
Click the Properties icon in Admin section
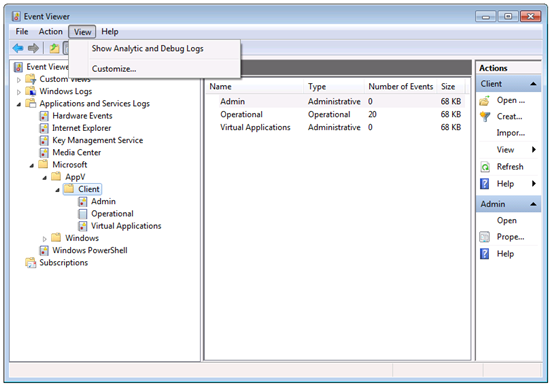[x=485, y=237]
